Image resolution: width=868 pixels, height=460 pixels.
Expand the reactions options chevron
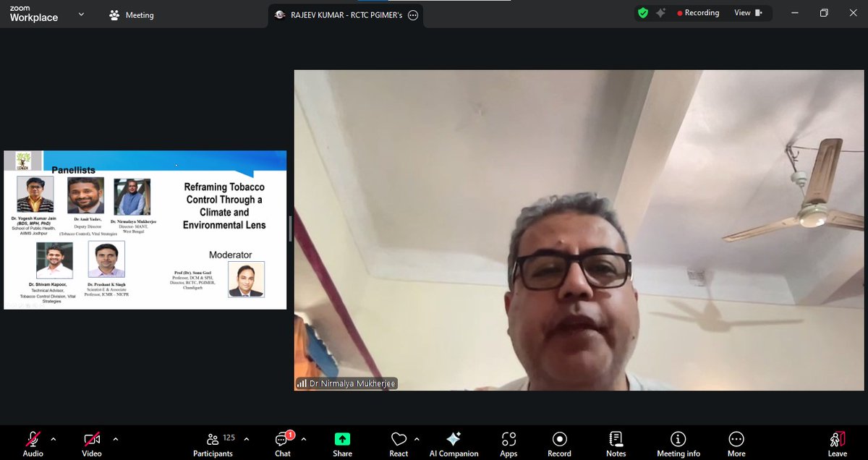click(417, 438)
